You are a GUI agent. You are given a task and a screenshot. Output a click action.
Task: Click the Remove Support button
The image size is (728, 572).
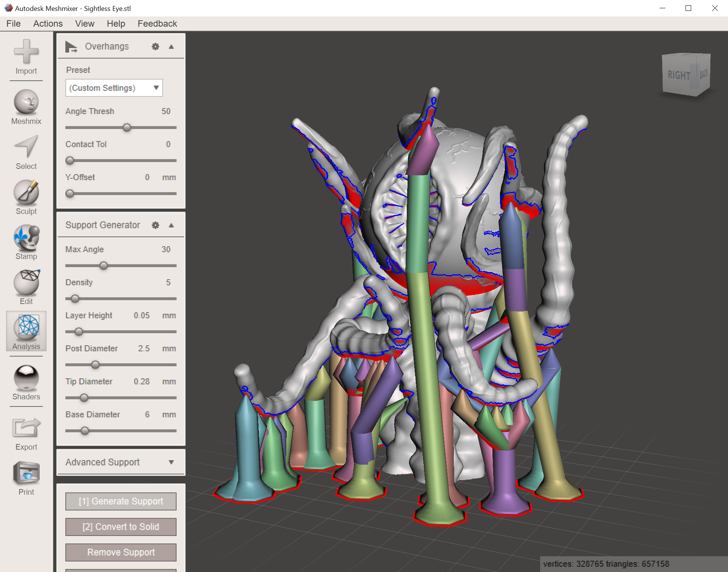click(121, 552)
